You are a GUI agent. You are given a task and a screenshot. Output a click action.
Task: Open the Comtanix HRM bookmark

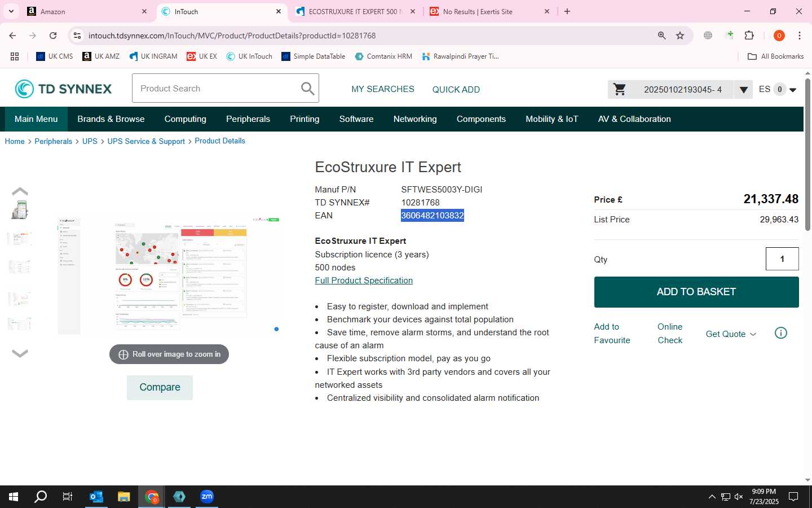click(383, 56)
